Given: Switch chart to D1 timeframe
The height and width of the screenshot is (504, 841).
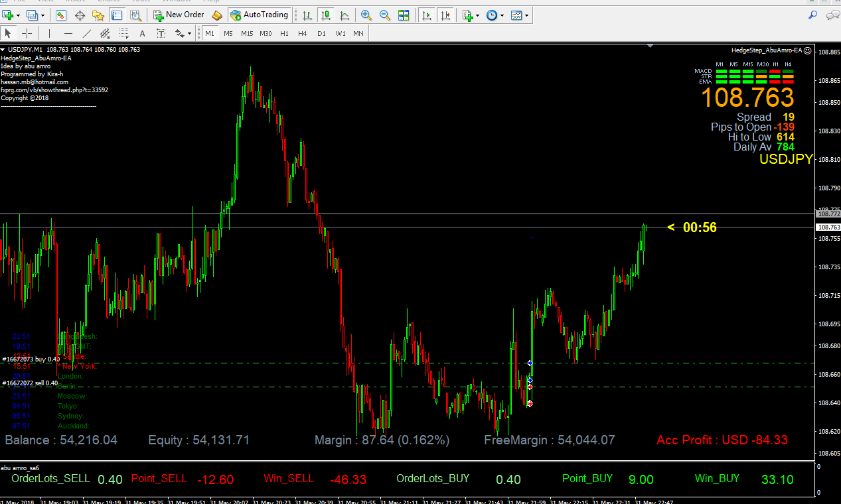Looking at the screenshot, I should (321, 33).
